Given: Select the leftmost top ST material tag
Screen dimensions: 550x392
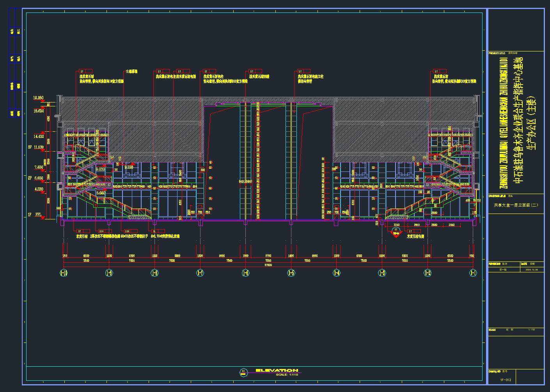Looking at the screenshot, I should pos(82,72).
